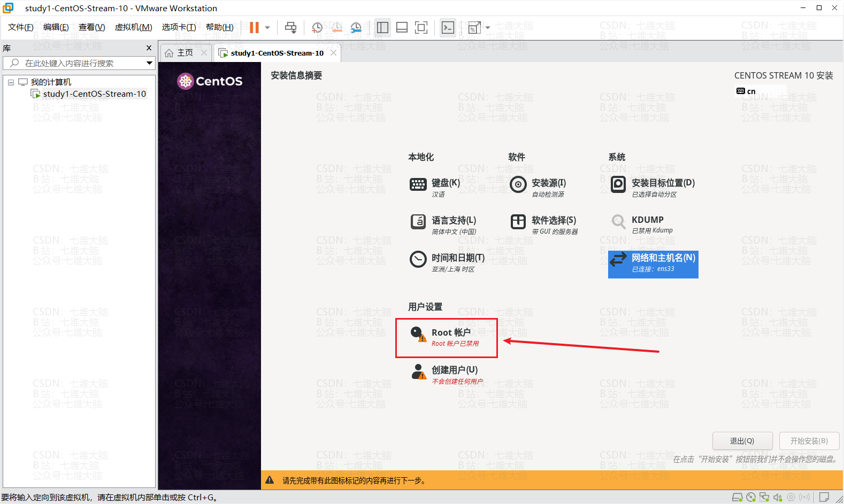
Task: Click the 用户设置 section heading
Action: (x=425, y=307)
